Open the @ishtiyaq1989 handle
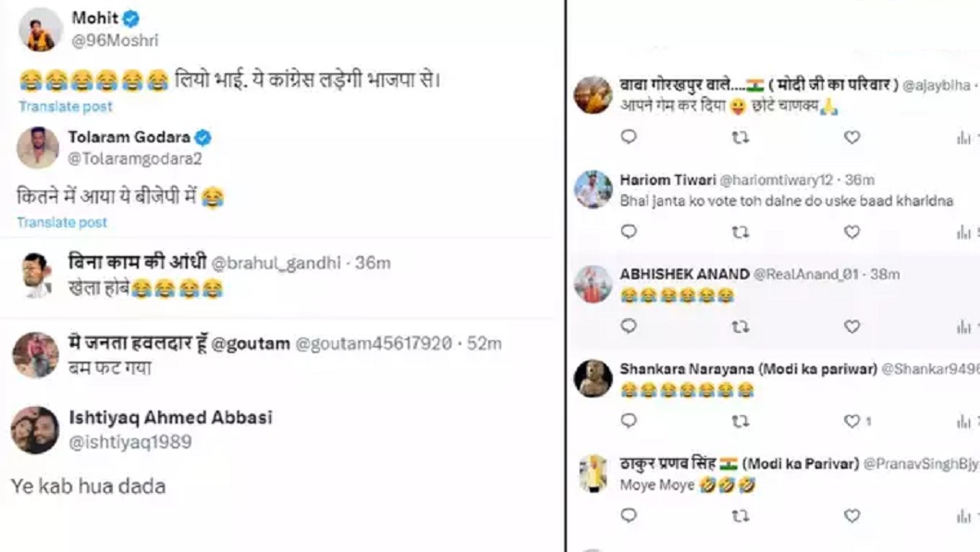The image size is (980, 552). 130,442
